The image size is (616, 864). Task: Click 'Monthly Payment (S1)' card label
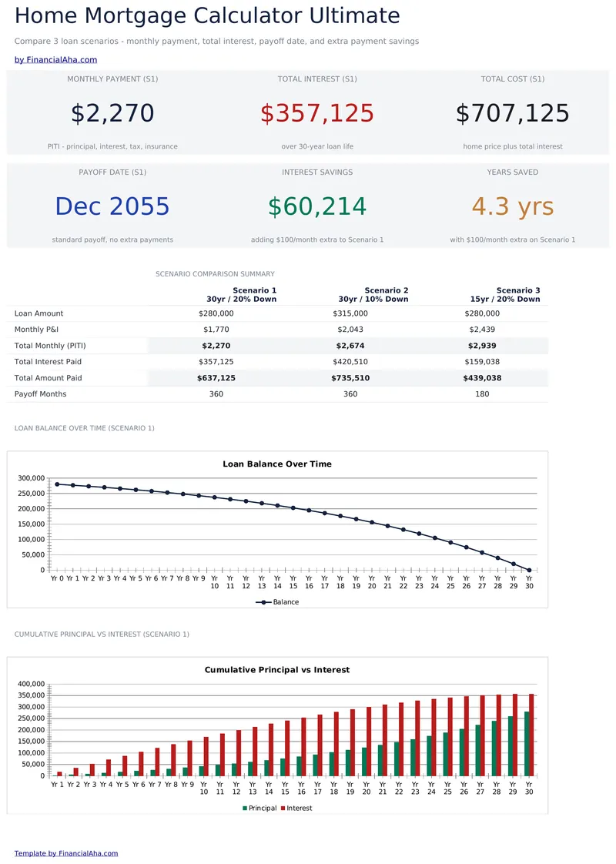click(x=112, y=79)
